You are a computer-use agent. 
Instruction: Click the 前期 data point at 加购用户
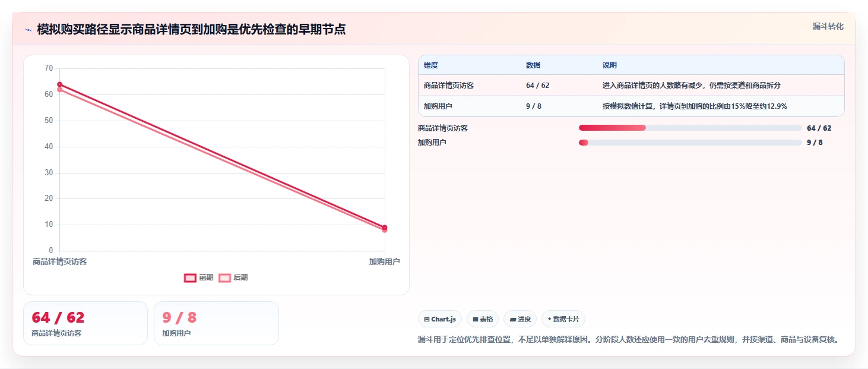[x=385, y=228]
